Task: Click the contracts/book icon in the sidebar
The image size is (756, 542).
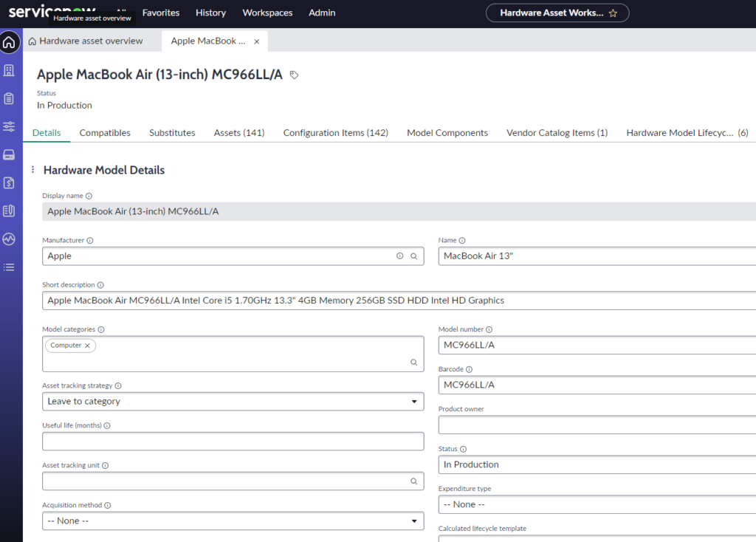Action: click(x=10, y=210)
